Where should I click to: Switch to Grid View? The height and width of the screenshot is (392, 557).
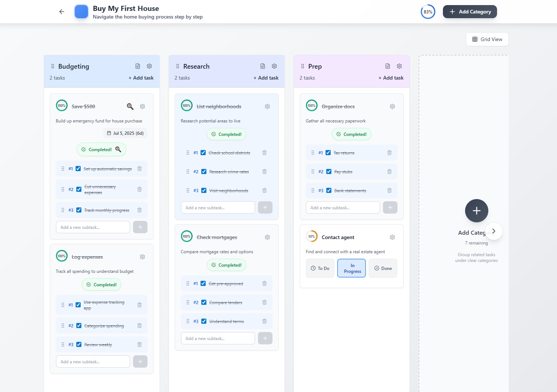point(487,39)
